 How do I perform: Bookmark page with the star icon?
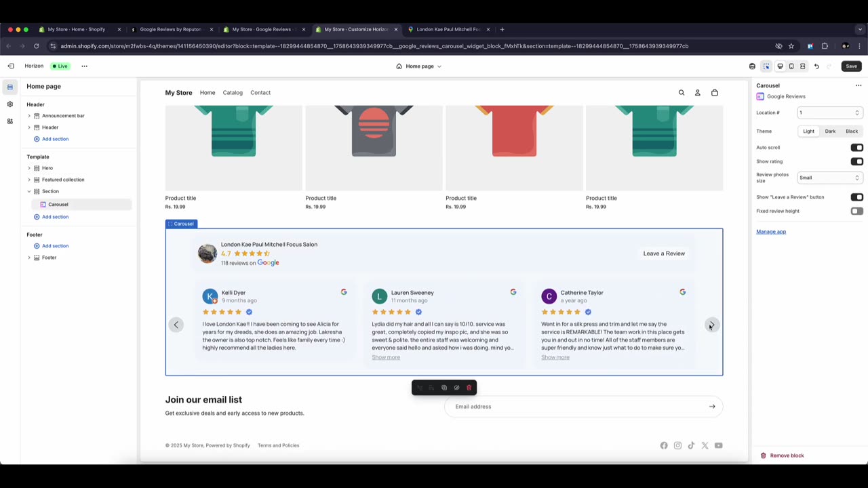[791, 46]
